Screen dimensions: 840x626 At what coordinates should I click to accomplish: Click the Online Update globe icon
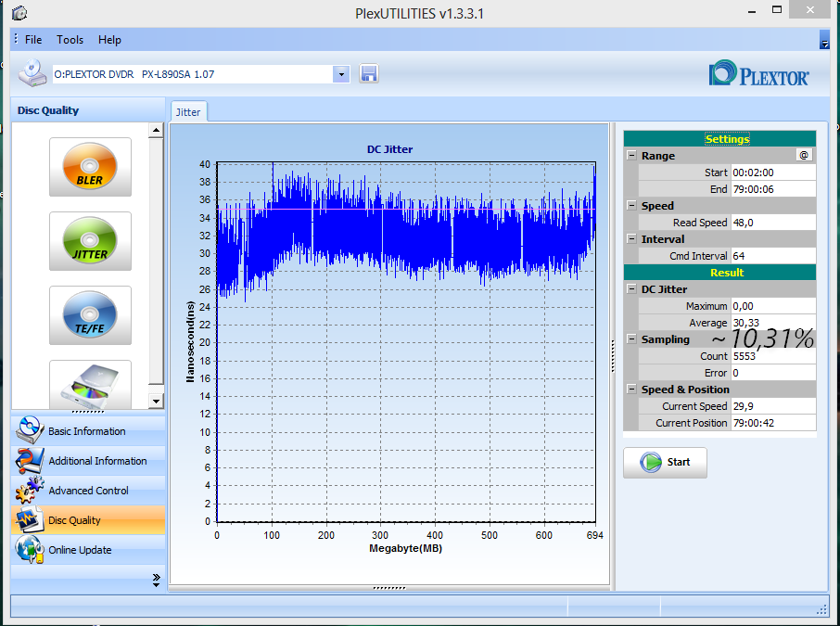click(30, 549)
